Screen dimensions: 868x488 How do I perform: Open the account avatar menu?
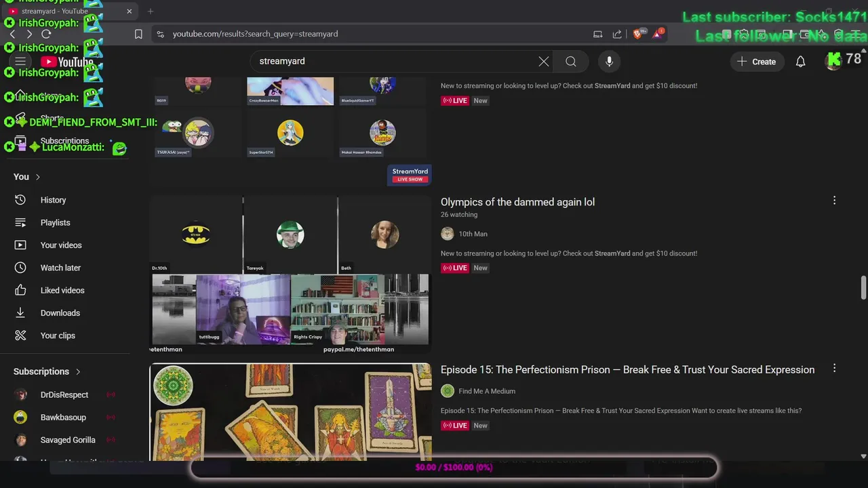(833, 62)
